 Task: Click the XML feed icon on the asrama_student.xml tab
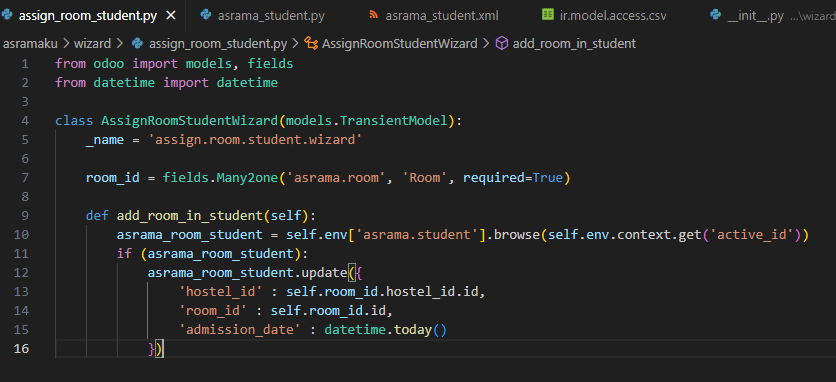[x=373, y=15]
